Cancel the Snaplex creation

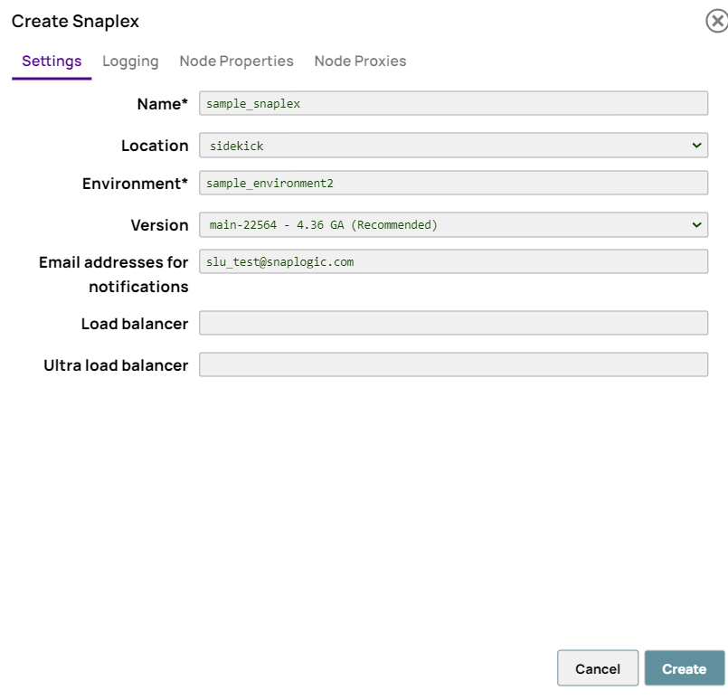coord(597,668)
